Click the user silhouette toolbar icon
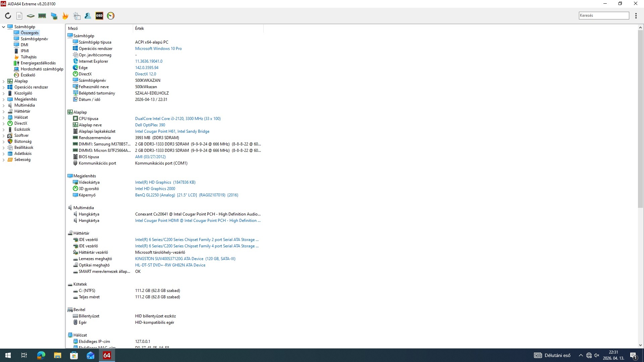The width and height of the screenshot is (644, 362). point(88,16)
